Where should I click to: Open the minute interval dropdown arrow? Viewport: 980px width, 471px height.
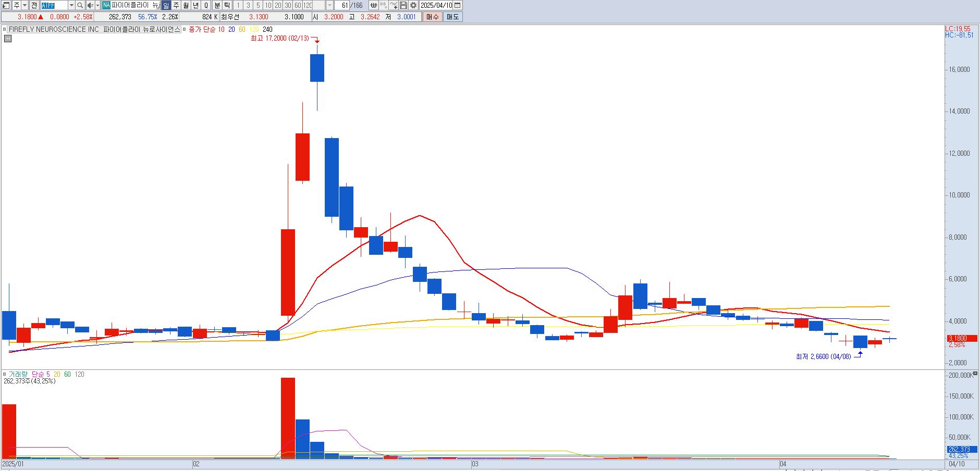click(x=329, y=5)
